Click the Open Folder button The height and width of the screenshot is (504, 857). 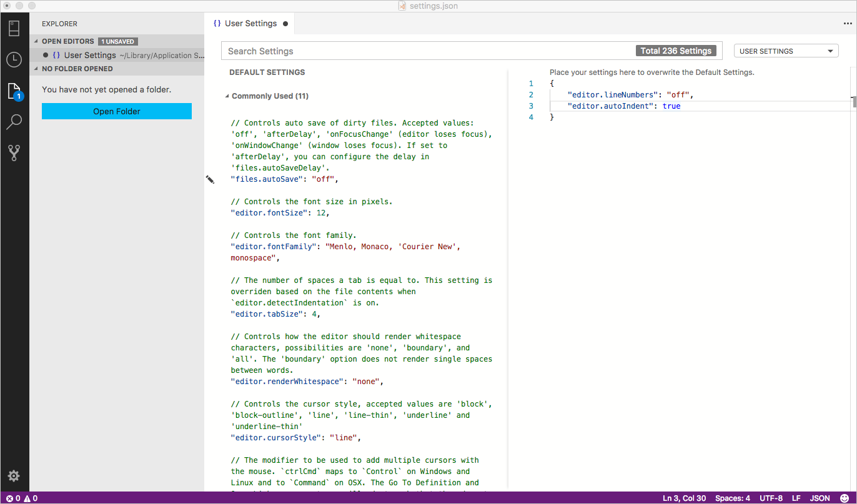point(116,111)
